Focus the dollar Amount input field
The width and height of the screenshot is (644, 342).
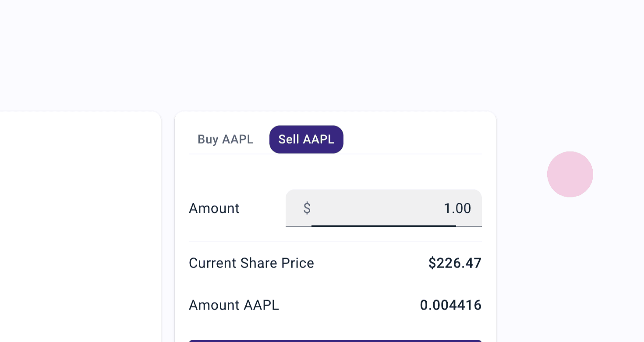384,208
